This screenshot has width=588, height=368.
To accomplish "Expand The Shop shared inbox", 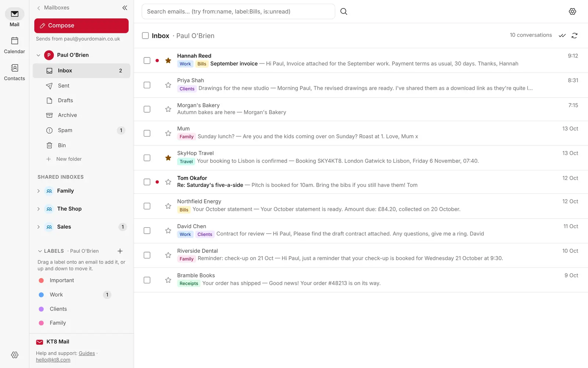I will click(x=38, y=209).
